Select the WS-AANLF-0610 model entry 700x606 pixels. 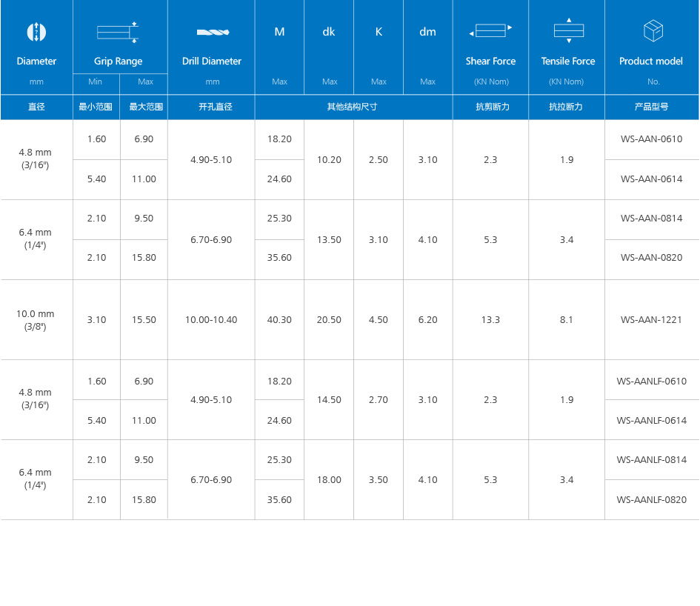click(651, 382)
